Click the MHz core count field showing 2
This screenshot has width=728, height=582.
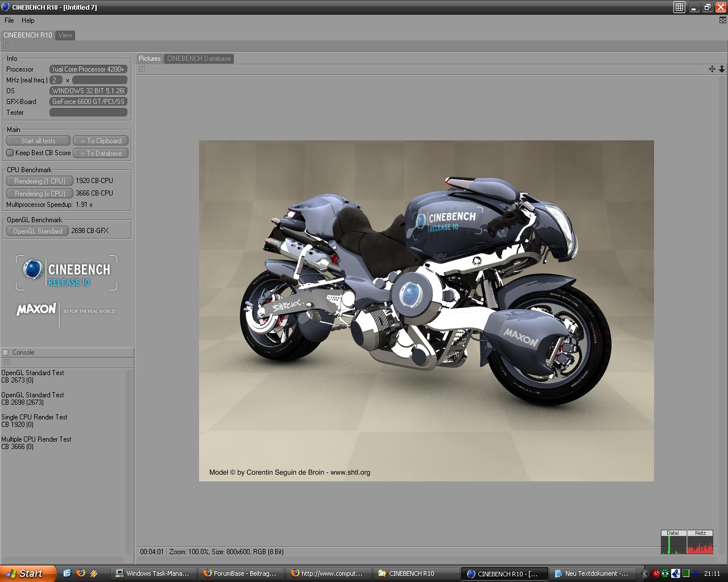[56, 80]
